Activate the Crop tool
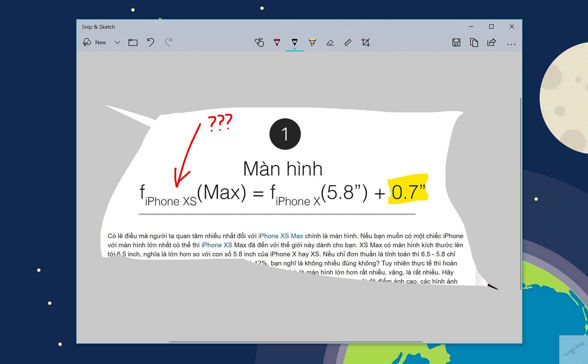 coord(365,42)
